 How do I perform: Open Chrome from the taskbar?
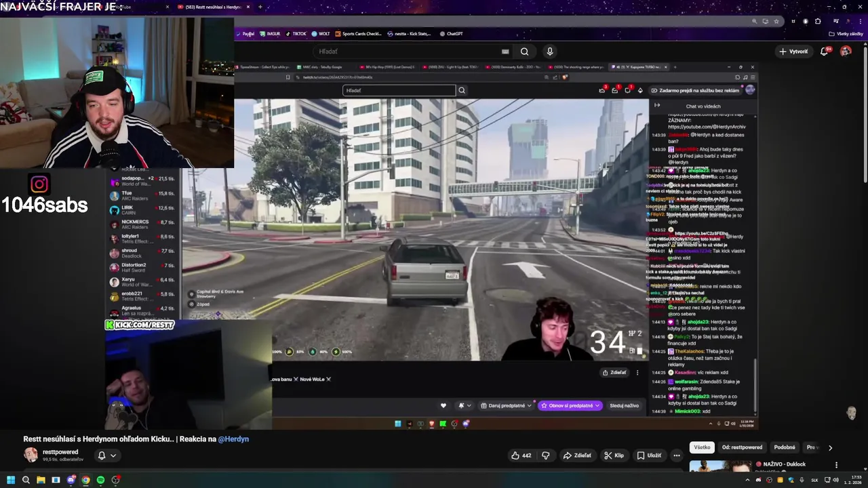click(x=85, y=480)
